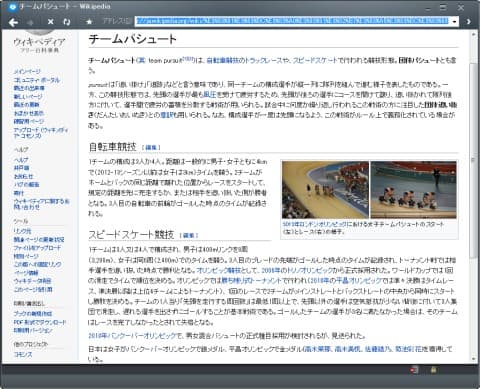The width and height of the screenshot is (480, 389).
Task: Open the メインページ sidebar link
Action: (27, 71)
